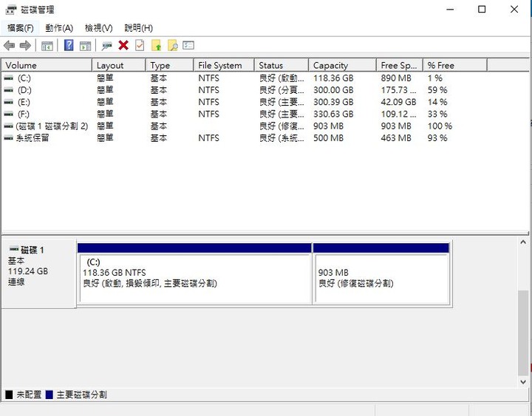Viewport: 532px width, 416px height.
Task: Click the drive icon beside (E:) volume
Action: point(8,102)
